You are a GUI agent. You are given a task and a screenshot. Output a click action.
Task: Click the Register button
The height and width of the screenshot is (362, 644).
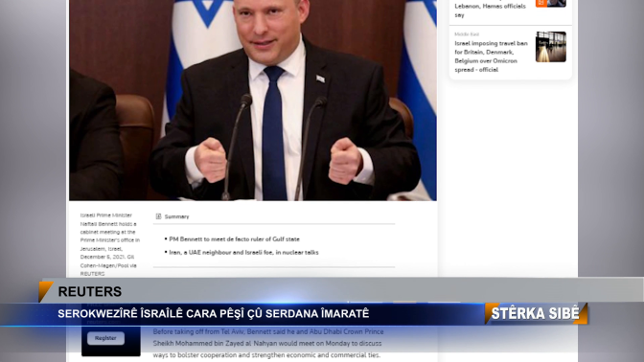[x=105, y=338]
